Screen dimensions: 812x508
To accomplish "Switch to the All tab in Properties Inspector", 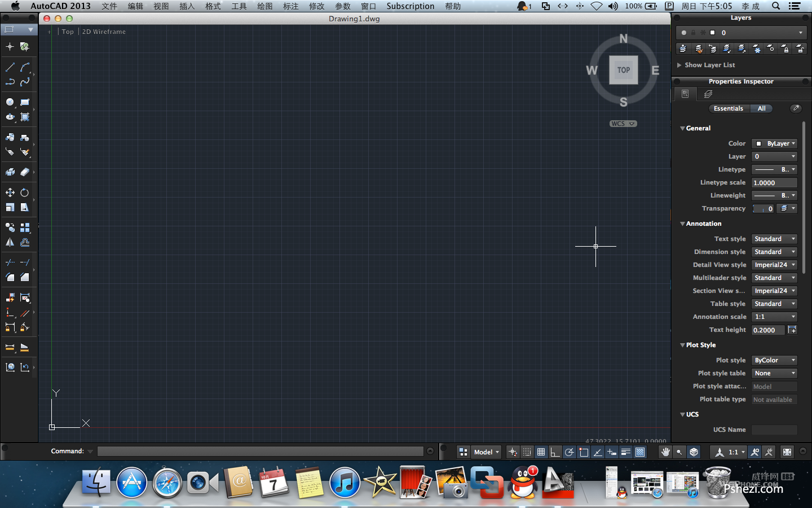I will pyautogui.click(x=762, y=108).
